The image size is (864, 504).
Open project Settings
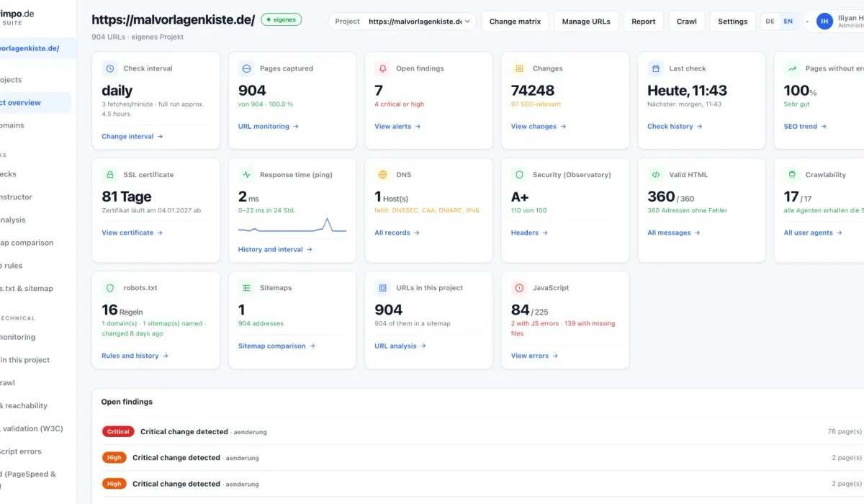[733, 22]
